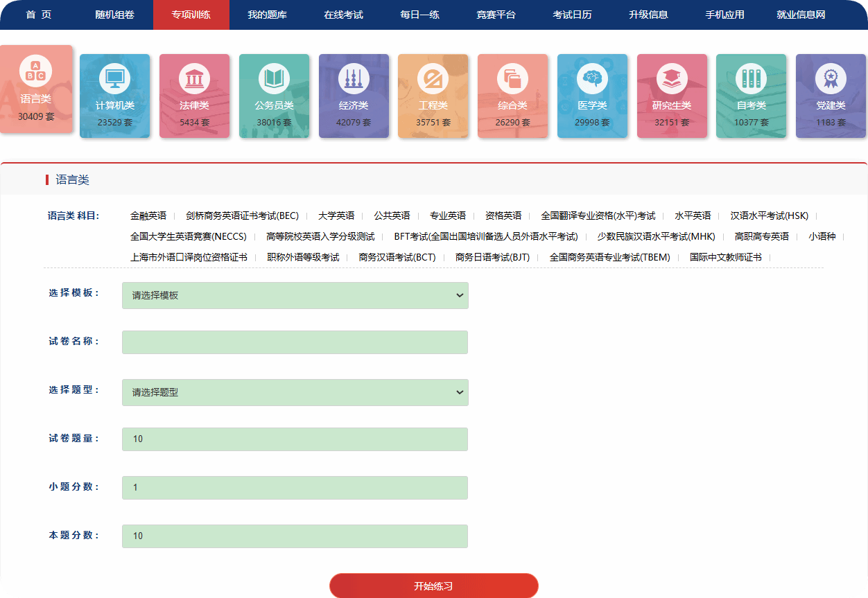868x598 pixels.
Task: Choose the 汉语水平考试(HSK) subject link
Action: 769,216
